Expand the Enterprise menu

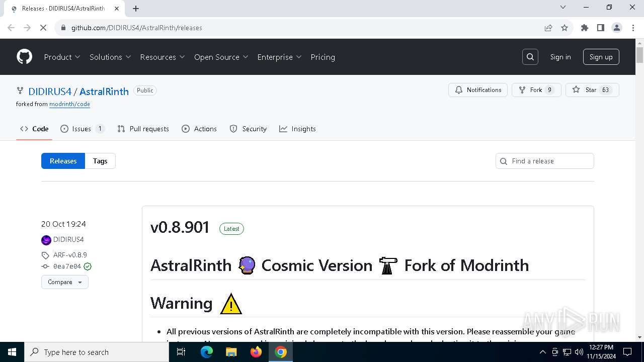(279, 57)
